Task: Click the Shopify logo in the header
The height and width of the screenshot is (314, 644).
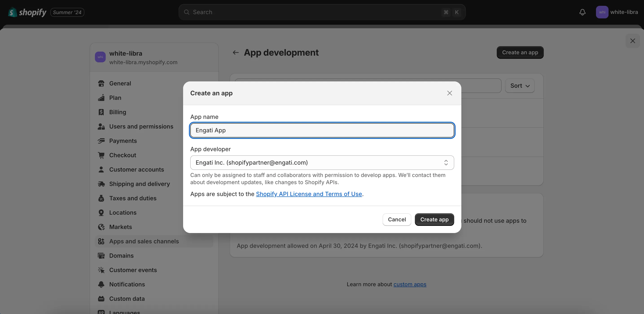Action: [x=27, y=12]
